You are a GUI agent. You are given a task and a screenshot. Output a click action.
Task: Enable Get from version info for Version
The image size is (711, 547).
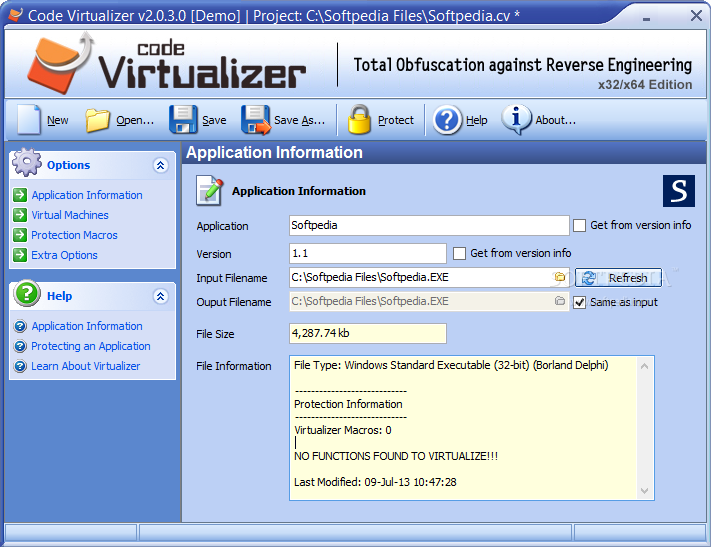459,254
